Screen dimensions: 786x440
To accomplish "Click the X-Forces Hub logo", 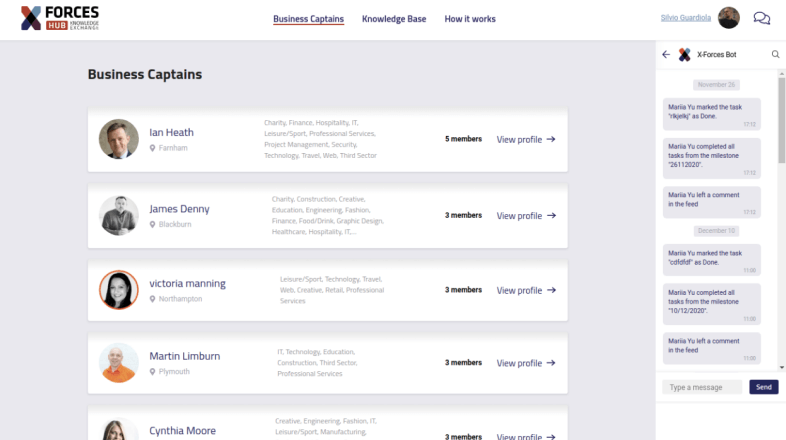I will pos(60,18).
